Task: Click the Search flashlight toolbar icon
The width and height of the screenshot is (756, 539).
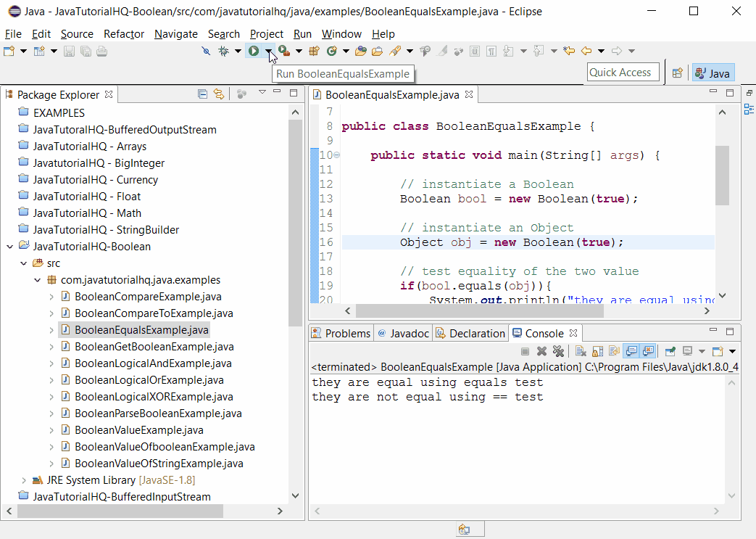Action: click(395, 51)
